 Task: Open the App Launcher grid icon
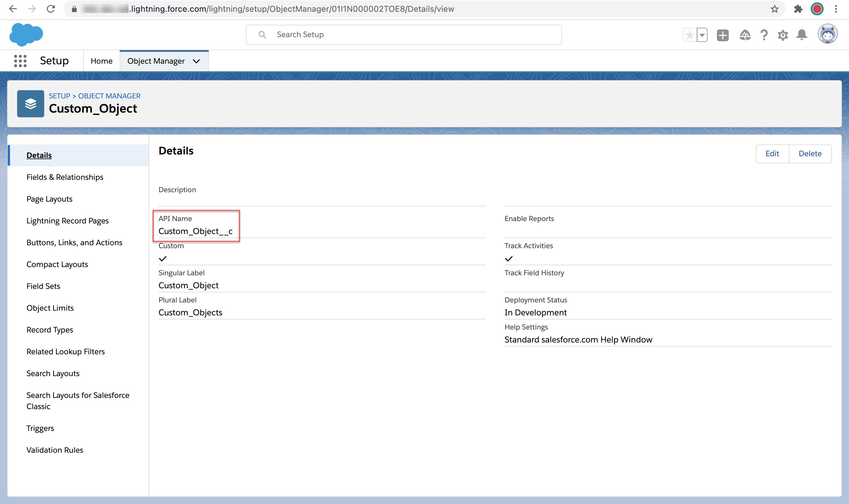pyautogui.click(x=20, y=61)
